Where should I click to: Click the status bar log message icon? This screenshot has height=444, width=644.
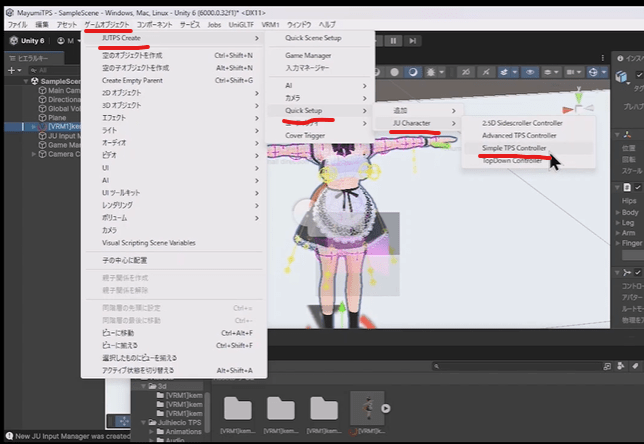click(9, 436)
